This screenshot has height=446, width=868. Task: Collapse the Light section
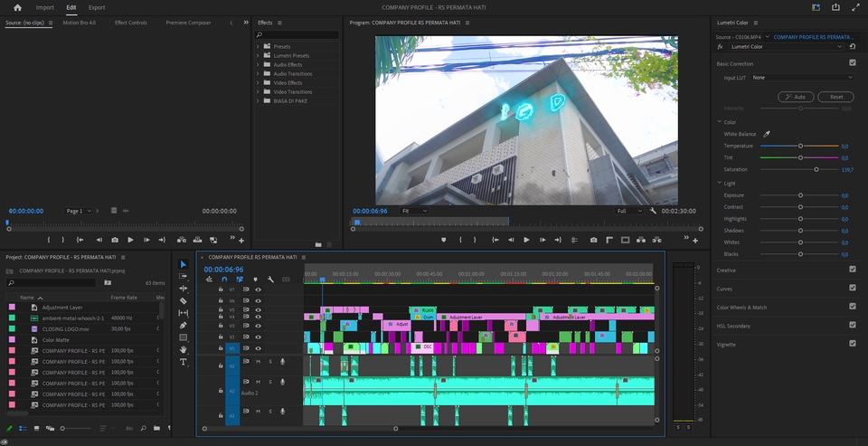pos(719,184)
